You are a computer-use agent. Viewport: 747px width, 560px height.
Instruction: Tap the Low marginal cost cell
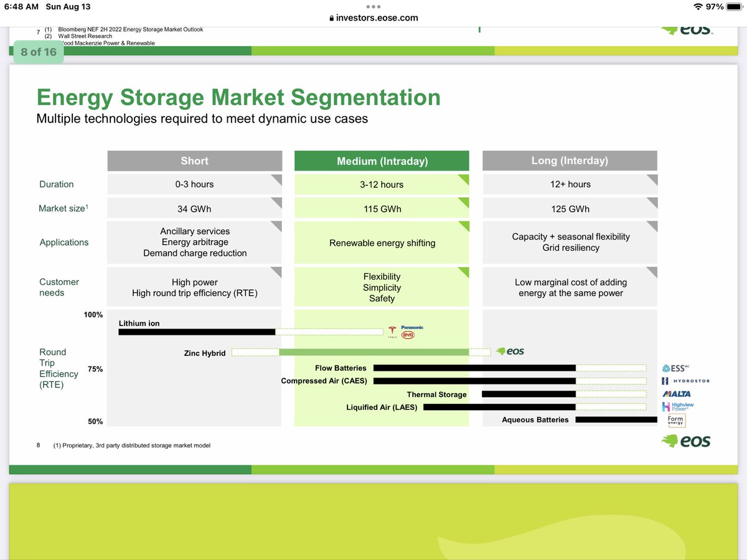[x=570, y=287]
